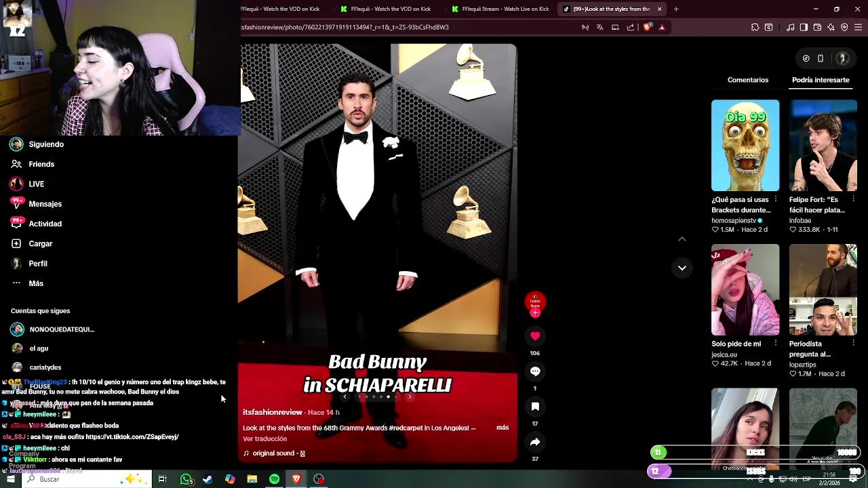
Task: Follow itsfashionreview via the avatar plus icon
Action: tap(535, 313)
